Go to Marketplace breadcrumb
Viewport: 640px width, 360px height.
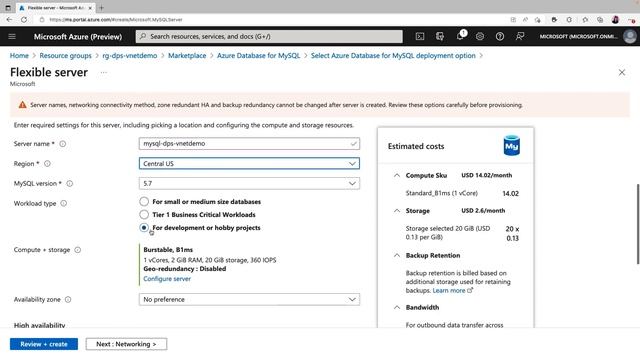pyautogui.click(x=187, y=56)
